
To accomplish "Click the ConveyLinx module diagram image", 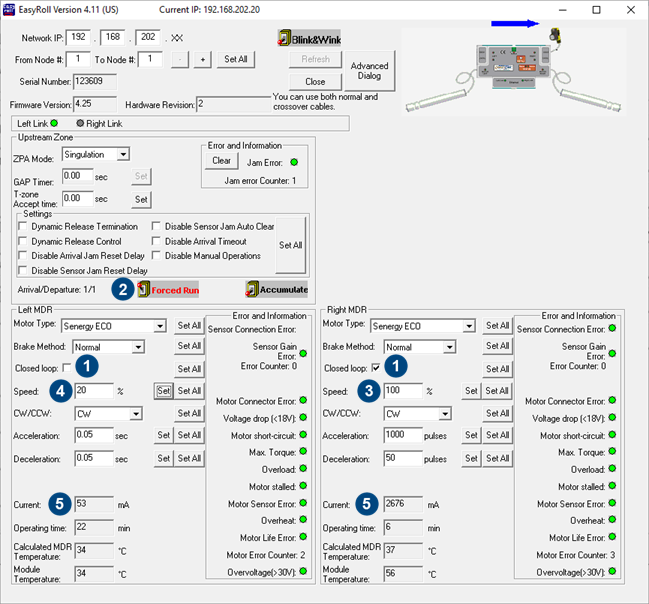I will (513, 70).
